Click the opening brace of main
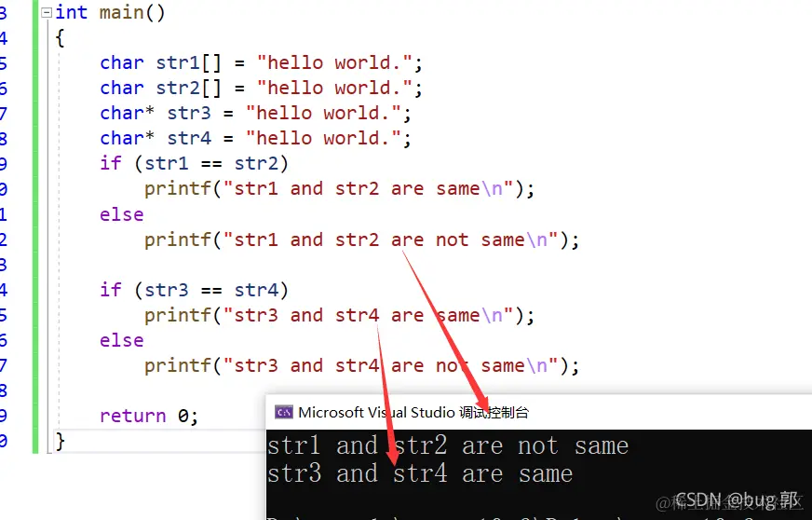Viewport: 812px width, 520px height. 61,38
